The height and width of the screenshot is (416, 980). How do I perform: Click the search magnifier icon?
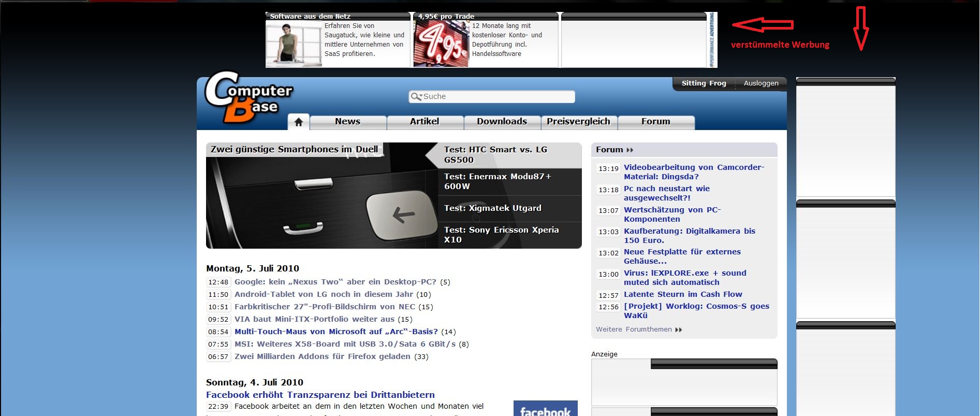coord(416,96)
